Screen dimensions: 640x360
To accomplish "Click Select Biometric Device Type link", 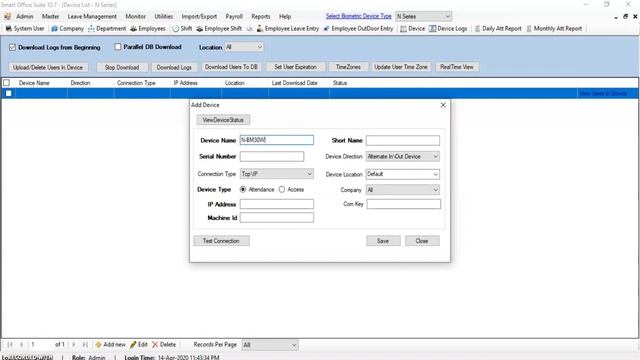I will [359, 16].
